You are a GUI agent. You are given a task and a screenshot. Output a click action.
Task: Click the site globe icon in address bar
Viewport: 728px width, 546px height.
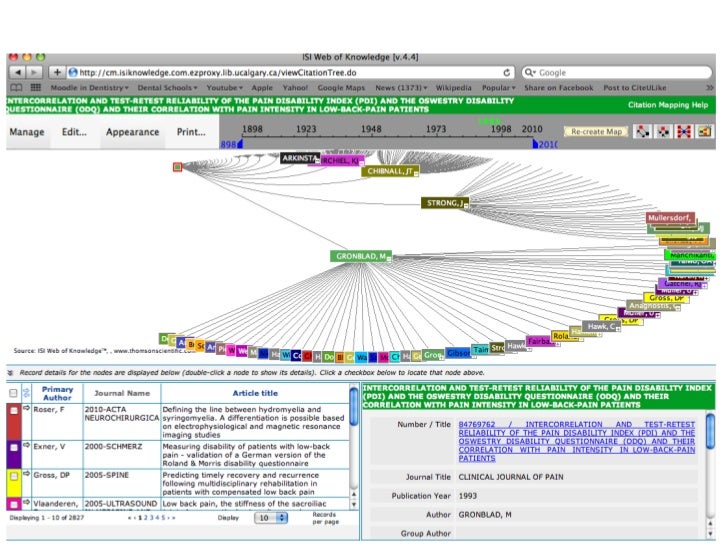click(x=72, y=72)
